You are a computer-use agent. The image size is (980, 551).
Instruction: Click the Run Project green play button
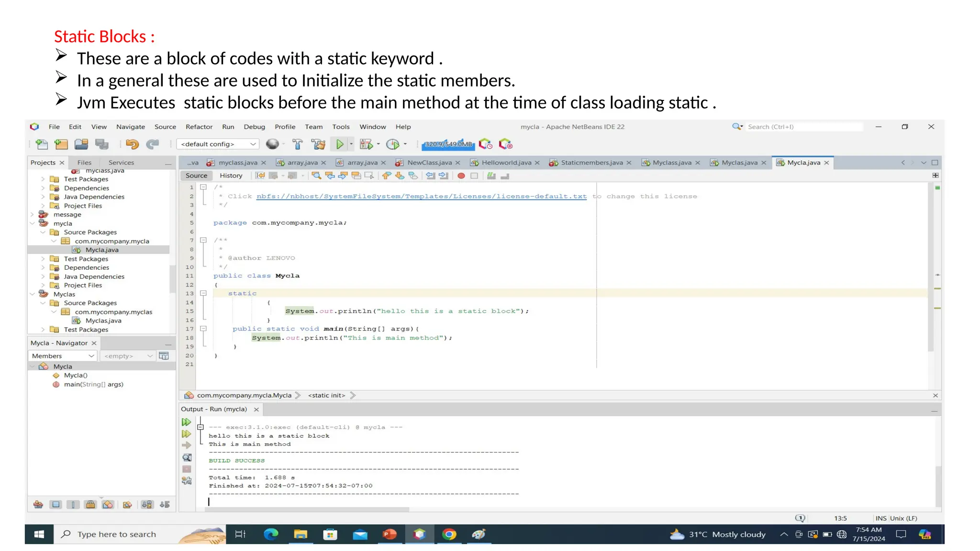pos(339,144)
